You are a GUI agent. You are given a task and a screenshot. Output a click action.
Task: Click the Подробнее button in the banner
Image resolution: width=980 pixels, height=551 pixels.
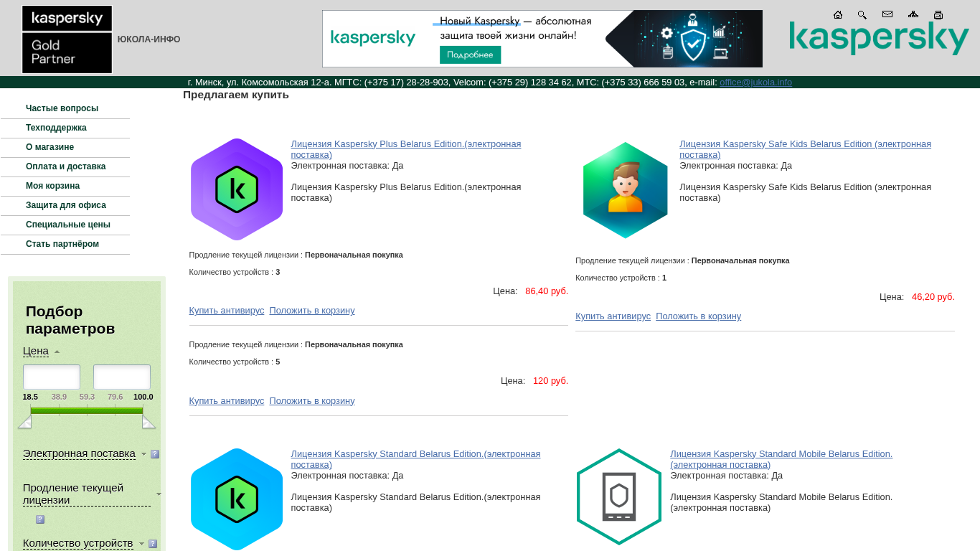(470, 55)
